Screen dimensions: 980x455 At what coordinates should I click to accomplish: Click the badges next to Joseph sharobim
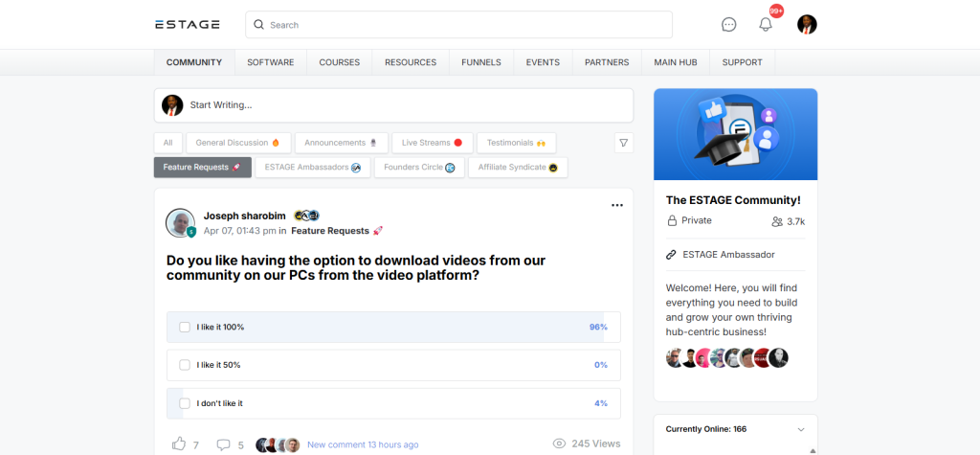point(307,216)
